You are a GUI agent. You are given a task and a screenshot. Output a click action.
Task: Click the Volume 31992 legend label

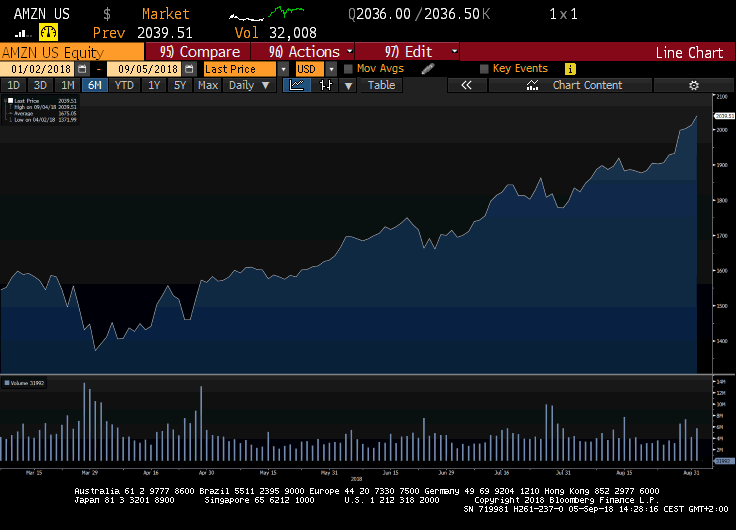27,383
